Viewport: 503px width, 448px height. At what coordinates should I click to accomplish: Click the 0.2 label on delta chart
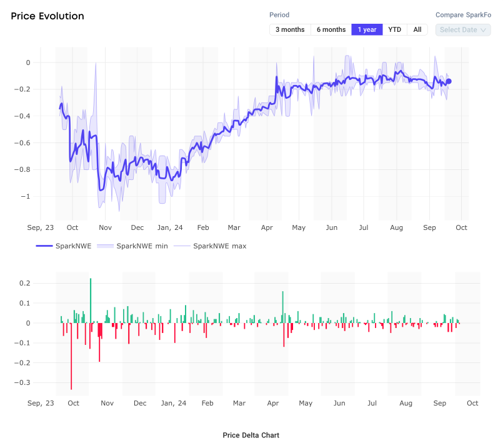pos(25,283)
